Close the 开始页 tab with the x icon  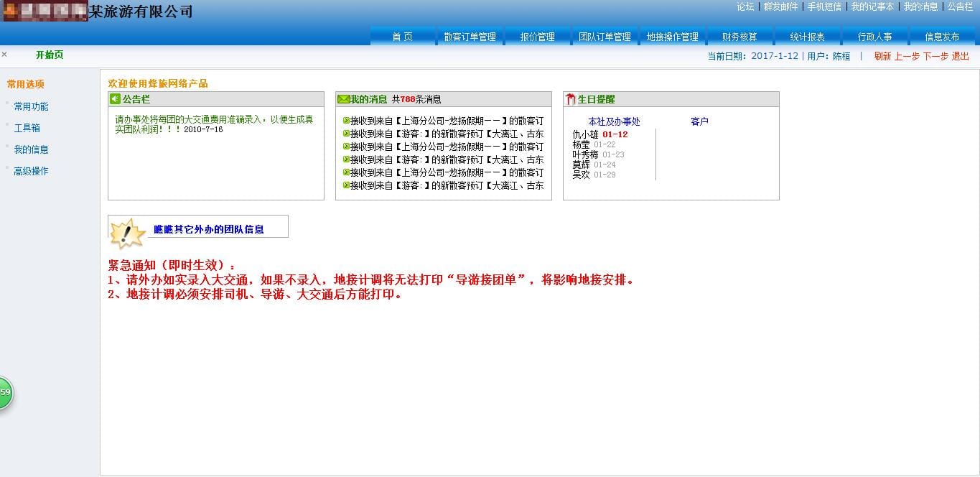click(x=4, y=55)
